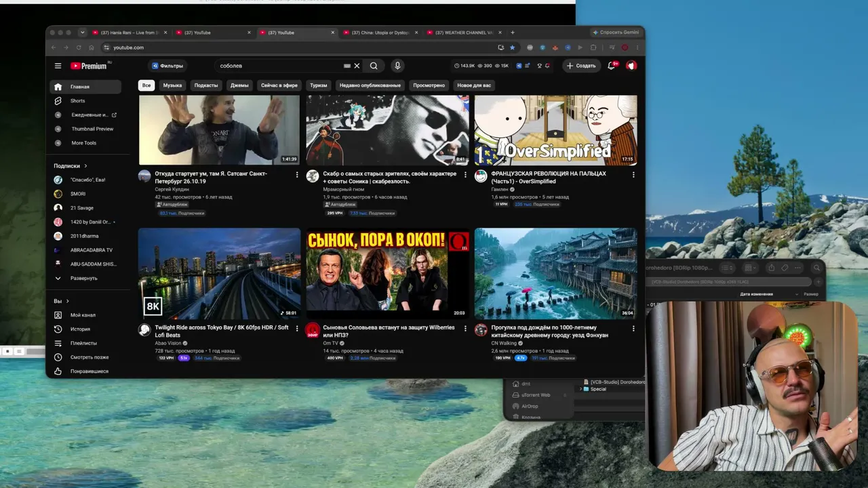Viewport: 868px width, 488px height.
Task: Select the Музыка filter chip
Action: click(x=172, y=85)
